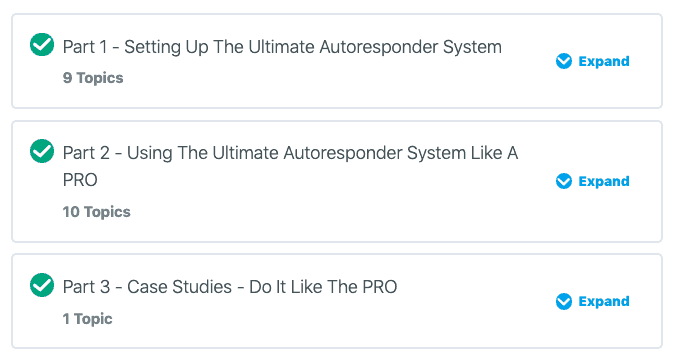
Task: Select the "PRO" wrapped line of Part 2 title
Action: [80, 180]
